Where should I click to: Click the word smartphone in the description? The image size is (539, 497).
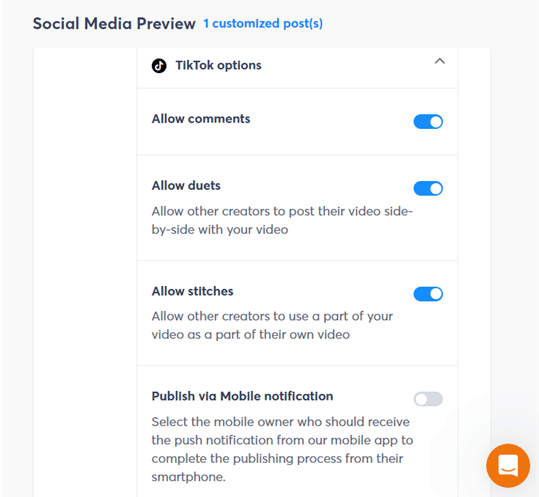coord(188,477)
